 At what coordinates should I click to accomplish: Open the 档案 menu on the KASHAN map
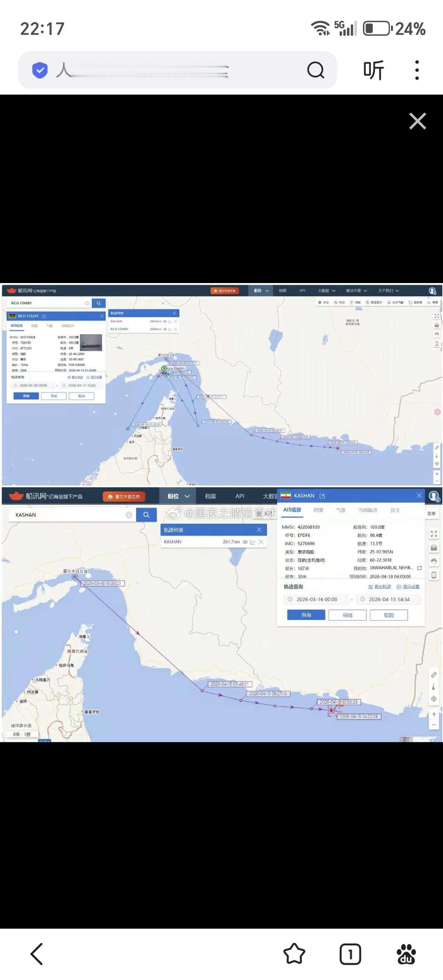210,496
